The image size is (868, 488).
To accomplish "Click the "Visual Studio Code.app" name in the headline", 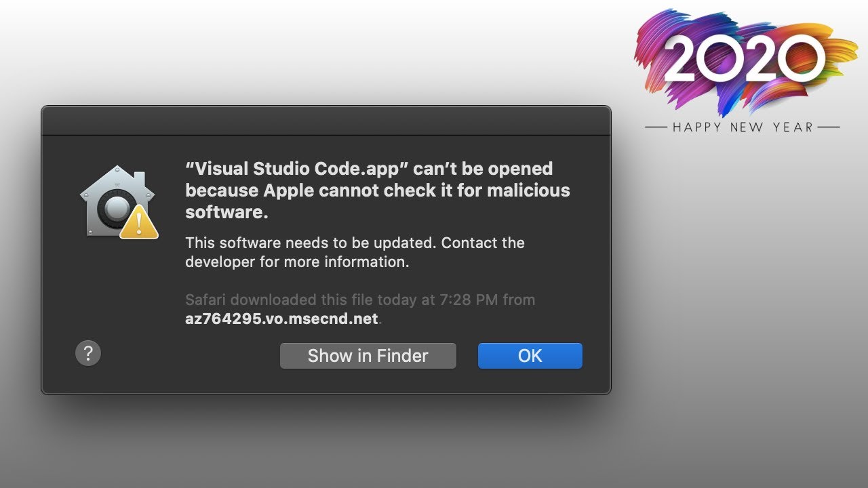I will [x=298, y=169].
